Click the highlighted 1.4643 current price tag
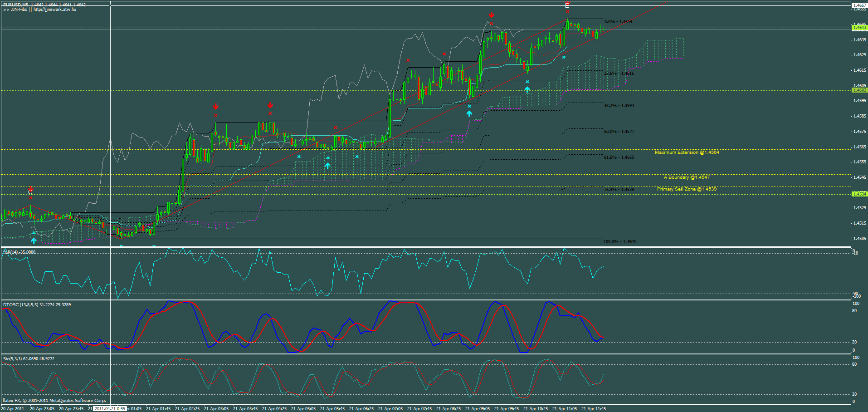This screenshot has height=412, width=868. [859, 27]
